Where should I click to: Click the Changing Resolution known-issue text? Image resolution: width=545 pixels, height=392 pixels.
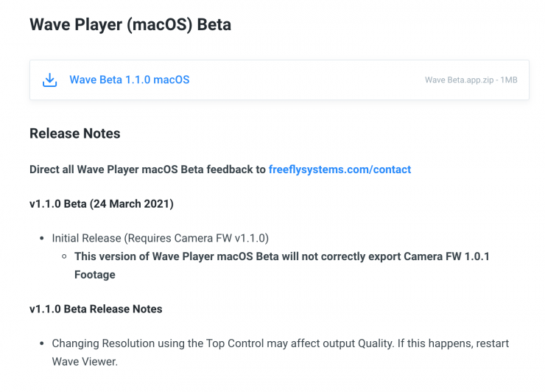click(x=280, y=344)
